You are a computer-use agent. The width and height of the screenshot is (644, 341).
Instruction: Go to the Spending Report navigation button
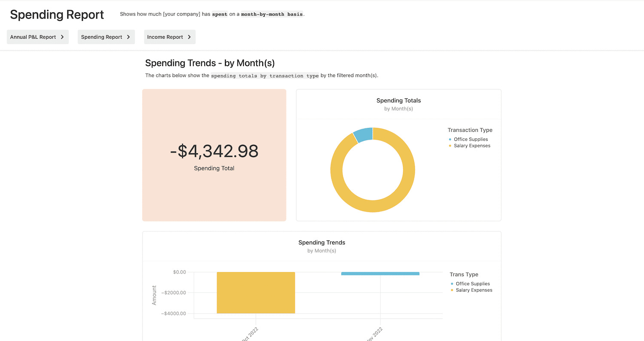tap(106, 37)
